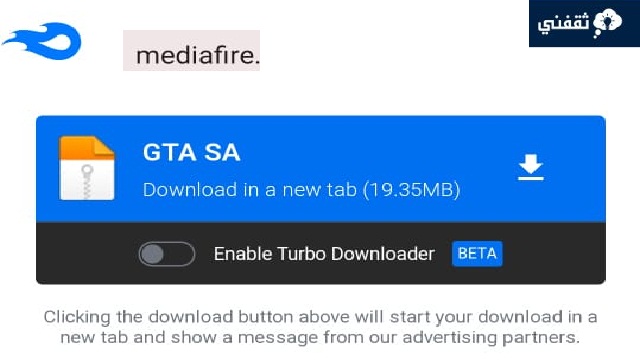
Task: Click the "Enable Turbo Downloader" label
Action: (x=324, y=254)
